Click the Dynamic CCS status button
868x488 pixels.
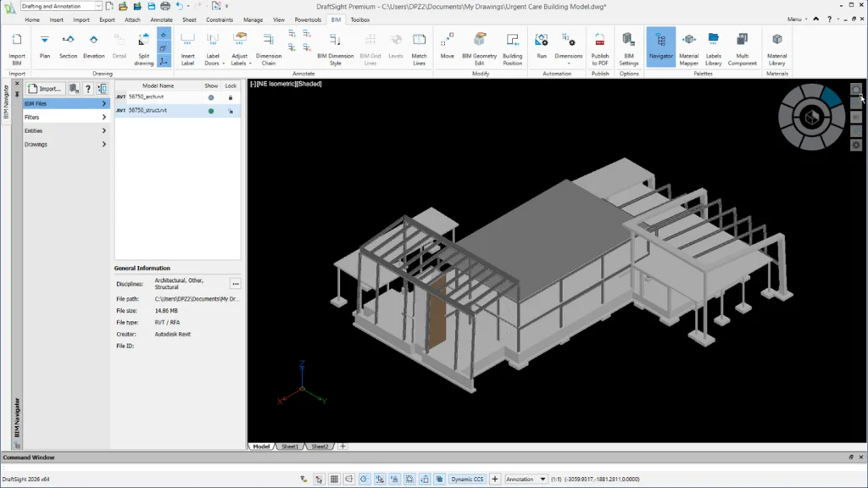(467, 480)
